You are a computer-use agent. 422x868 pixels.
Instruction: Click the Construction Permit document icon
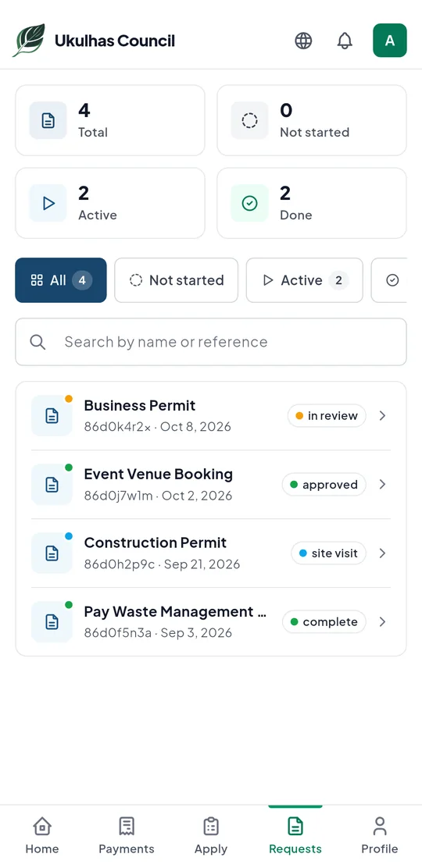(x=52, y=553)
